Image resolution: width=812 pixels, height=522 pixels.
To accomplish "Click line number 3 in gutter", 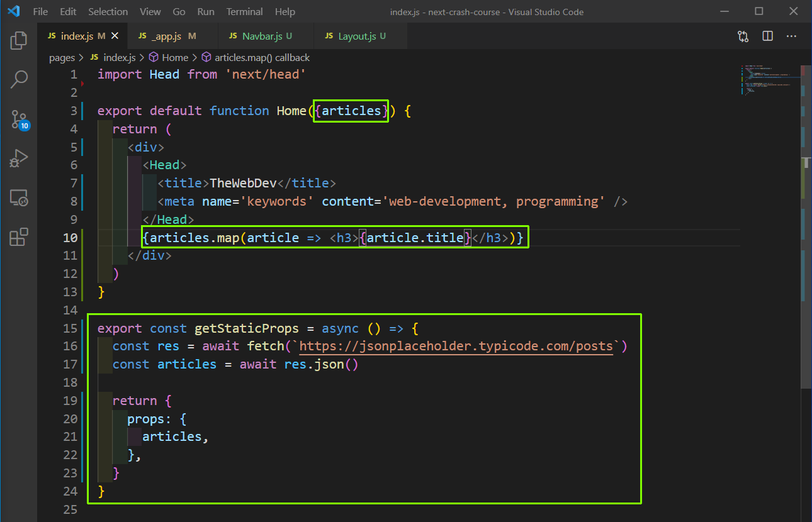I will coord(74,111).
